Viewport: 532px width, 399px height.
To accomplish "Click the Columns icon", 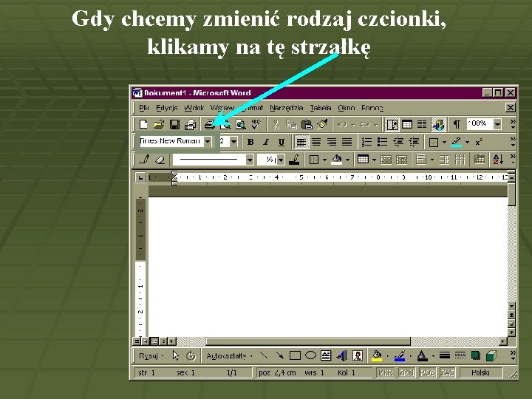I will tap(422, 125).
